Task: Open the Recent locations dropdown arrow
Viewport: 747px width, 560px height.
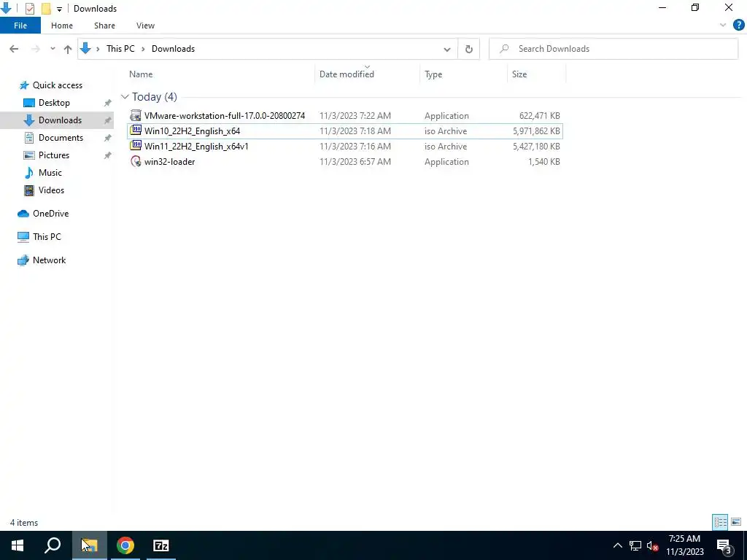Action: pyautogui.click(x=53, y=49)
